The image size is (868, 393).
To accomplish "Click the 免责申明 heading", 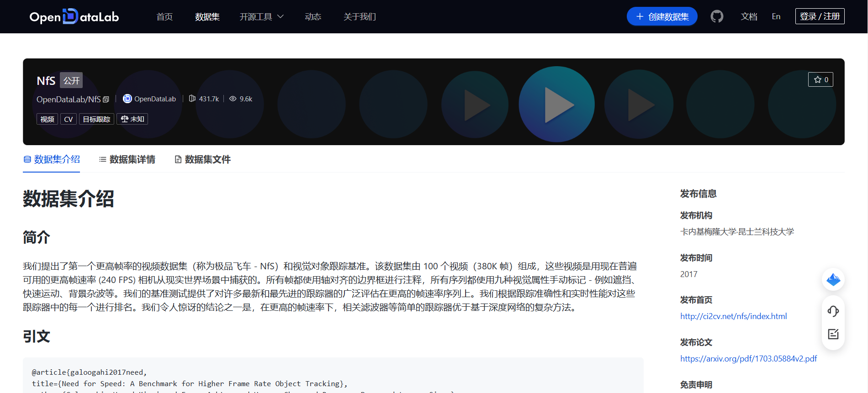I will (x=696, y=385).
